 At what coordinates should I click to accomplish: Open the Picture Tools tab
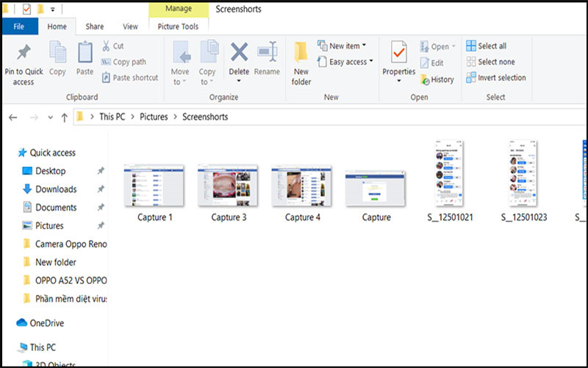pyautogui.click(x=178, y=26)
